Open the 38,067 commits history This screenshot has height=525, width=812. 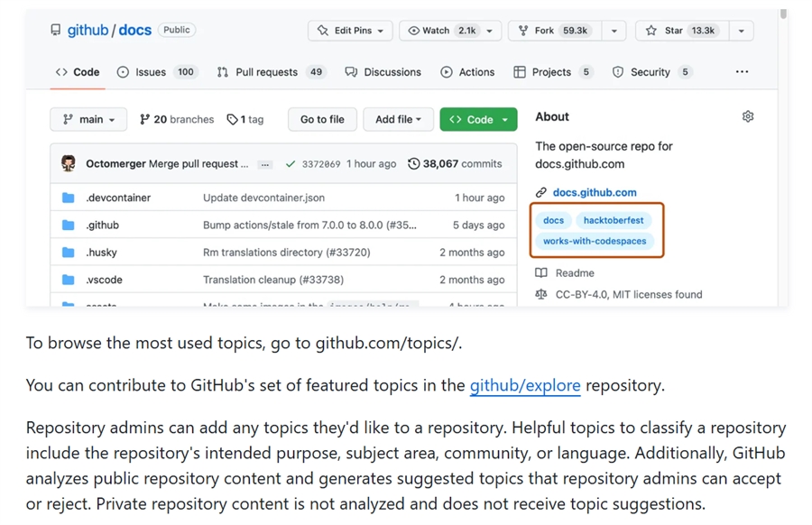[x=456, y=164]
